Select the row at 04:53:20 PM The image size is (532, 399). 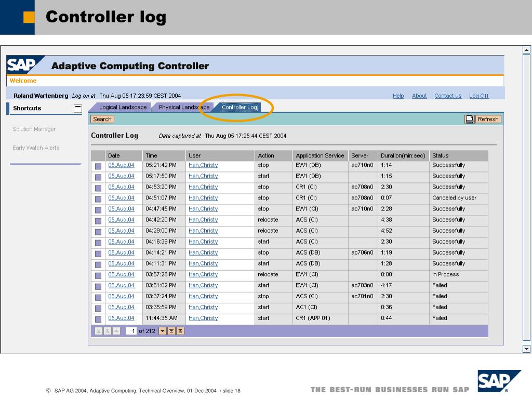(x=98, y=188)
